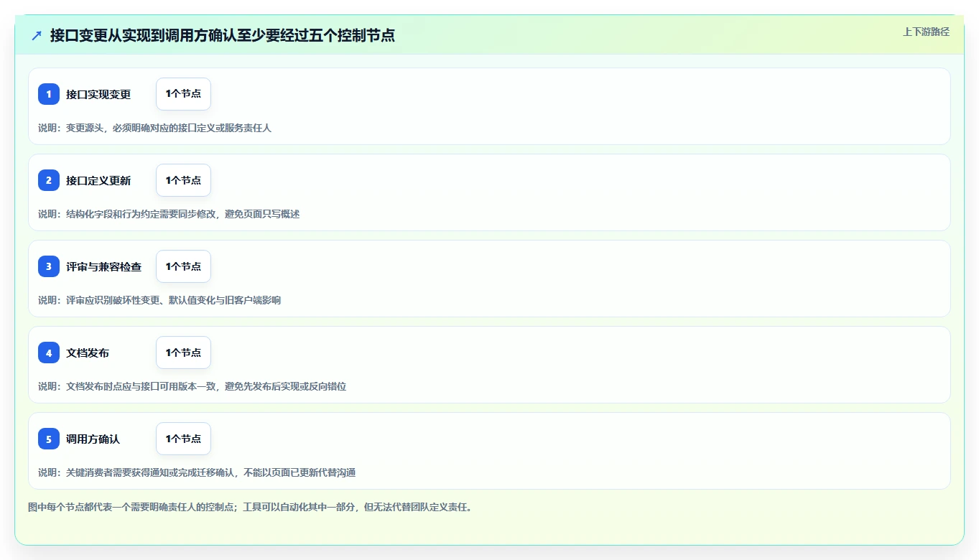This screenshot has width=979, height=560.
Task: Click the description starting 说明：结构化字段
Action: [x=169, y=214]
